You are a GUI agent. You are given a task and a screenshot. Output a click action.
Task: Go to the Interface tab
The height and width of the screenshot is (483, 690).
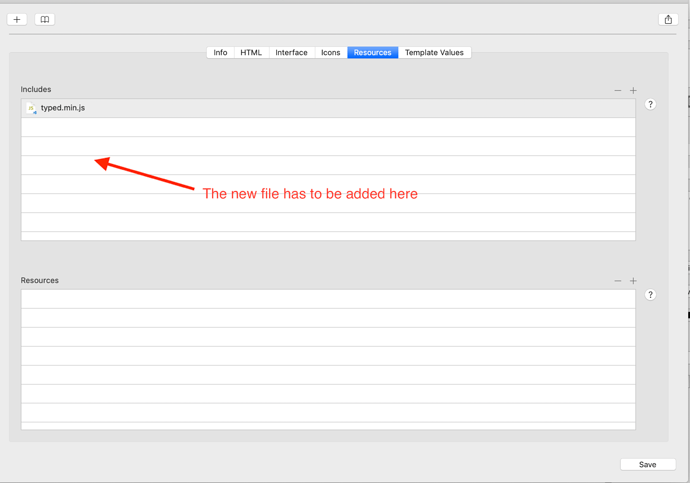(291, 53)
